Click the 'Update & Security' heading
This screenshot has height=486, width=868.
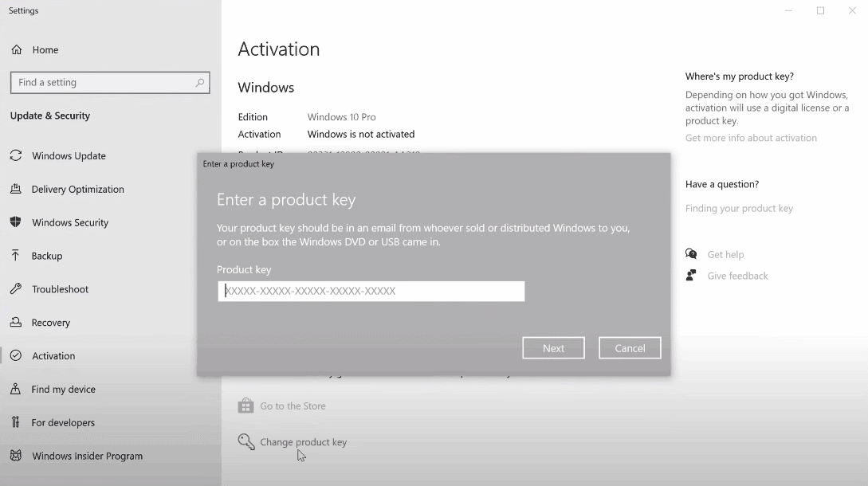click(x=50, y=116)
